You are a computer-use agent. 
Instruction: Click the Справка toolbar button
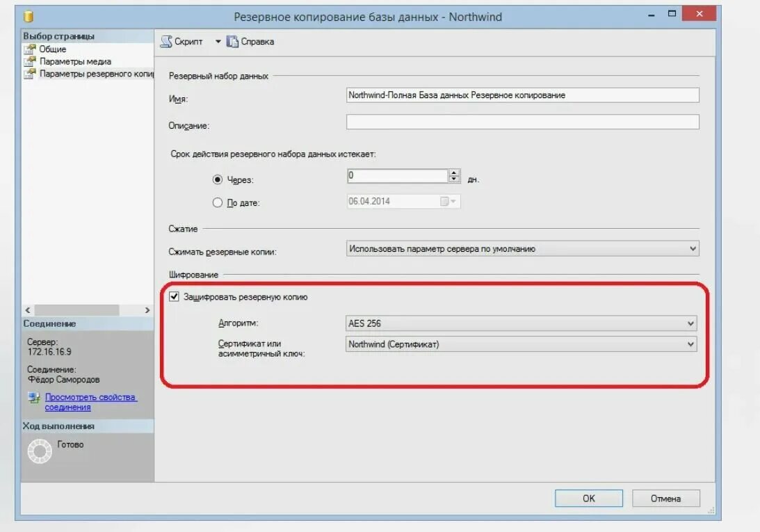coord(250,42)
